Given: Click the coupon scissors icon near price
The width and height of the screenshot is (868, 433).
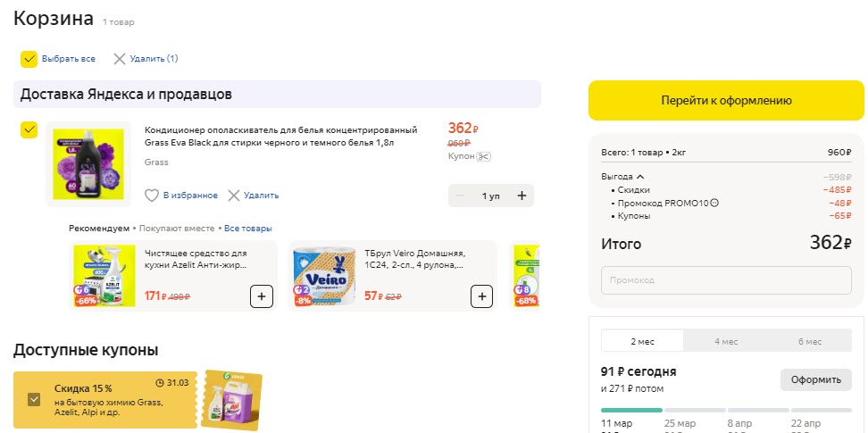Looking at the screenshot, I should click(x=485, y=156).
